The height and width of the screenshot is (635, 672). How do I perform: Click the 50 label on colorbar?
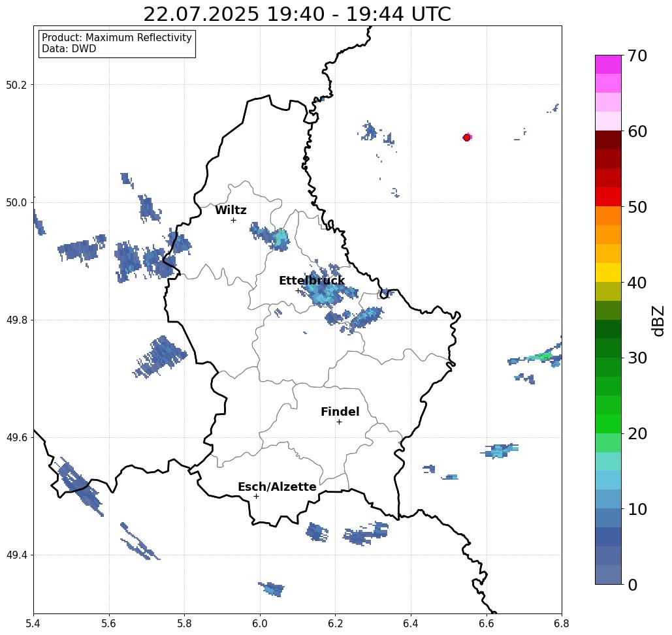pyautogui.click(x=637, y=207)
